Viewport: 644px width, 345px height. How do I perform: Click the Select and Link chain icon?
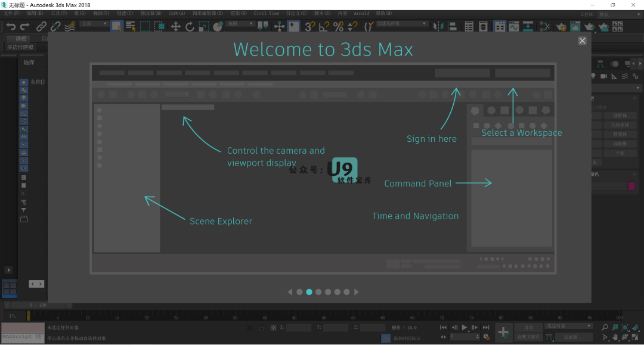coord(41,26)
